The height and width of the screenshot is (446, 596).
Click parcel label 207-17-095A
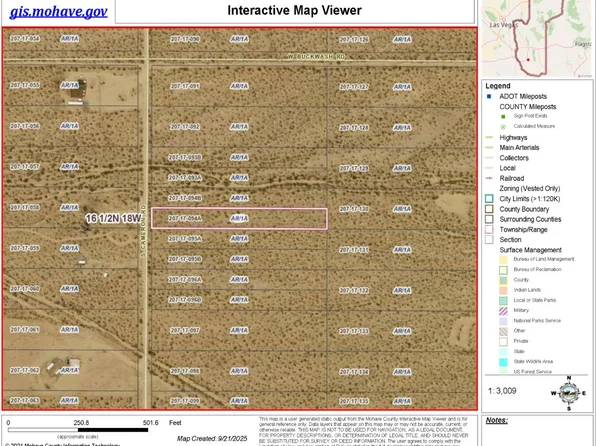(x=185, y=239)
